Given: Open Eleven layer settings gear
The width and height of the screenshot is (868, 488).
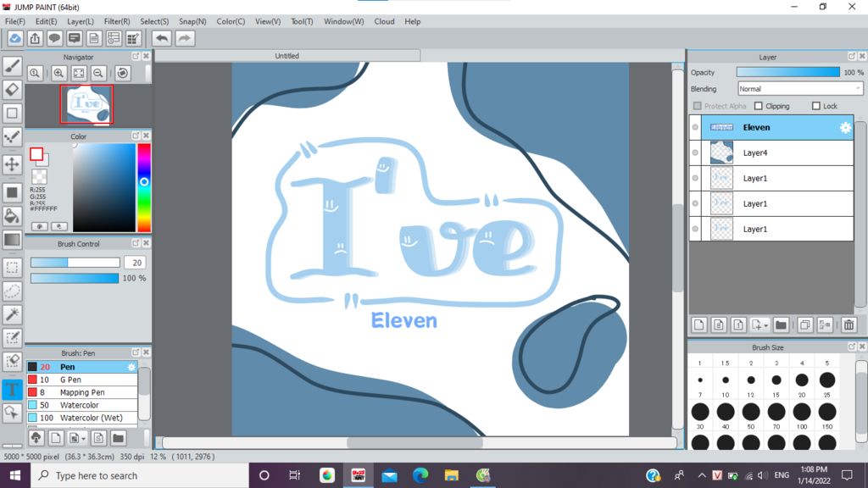Looking at the screenshot, I should pos(845,128).
